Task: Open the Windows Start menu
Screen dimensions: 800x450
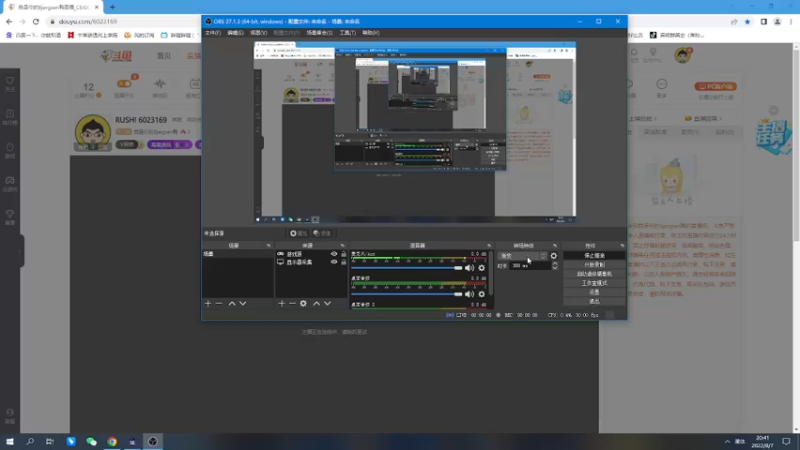Action: [10, 441]
